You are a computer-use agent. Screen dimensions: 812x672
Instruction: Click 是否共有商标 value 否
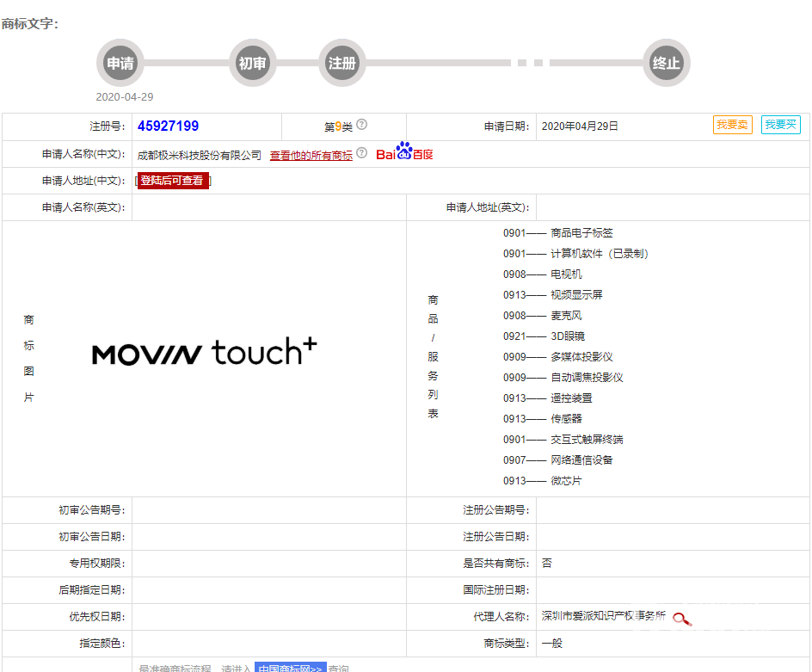[547, 564]
